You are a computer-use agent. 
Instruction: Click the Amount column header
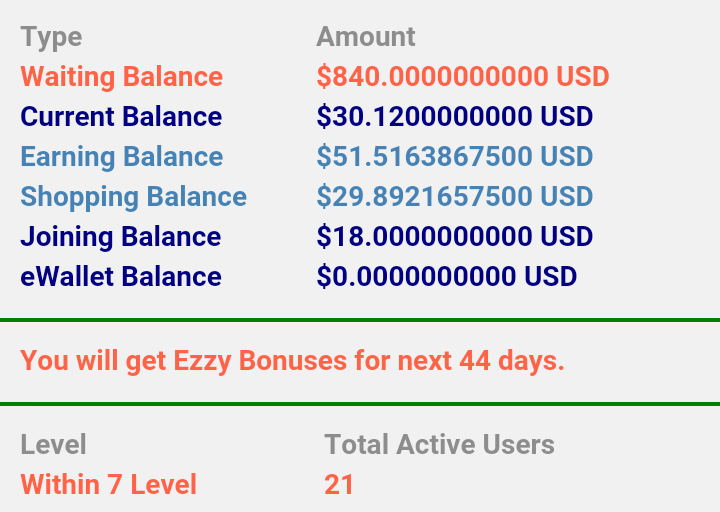click(x=365, y=37)
